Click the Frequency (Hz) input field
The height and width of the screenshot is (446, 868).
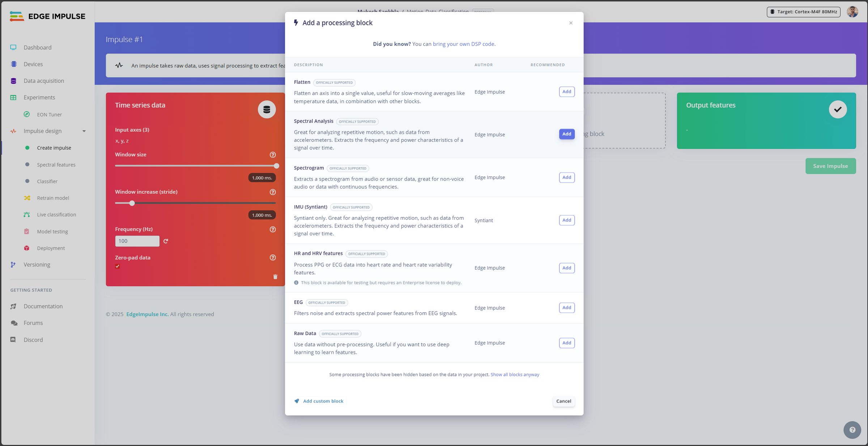pyautogui.click(x=137, y=241)
